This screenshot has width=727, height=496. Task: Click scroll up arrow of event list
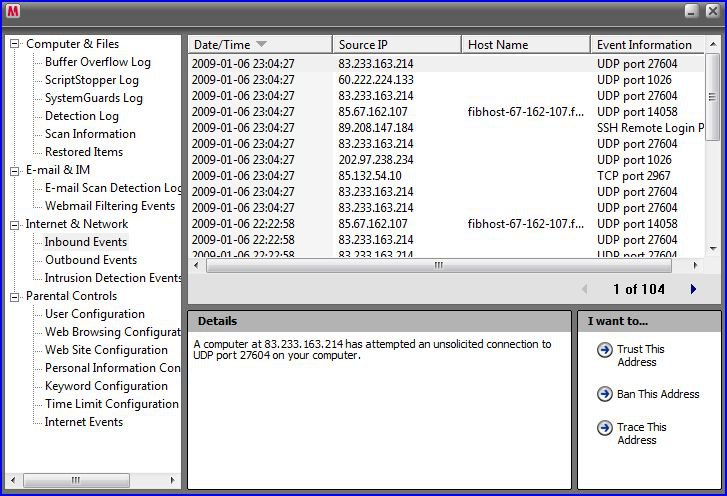pos(713,45)
